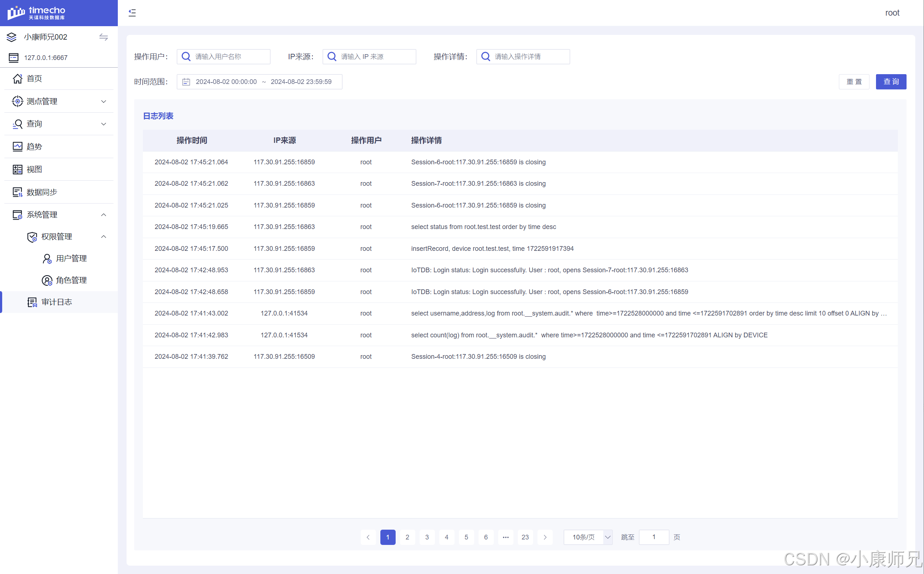Click the 重置 reset button
924x574 pixels.
854,82
